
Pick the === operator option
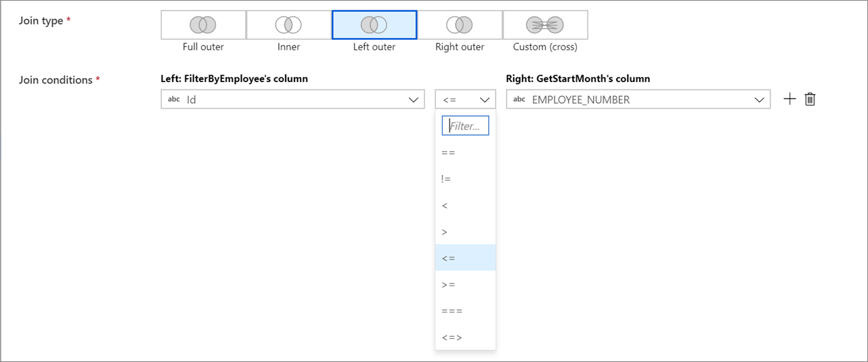tap(465, 310)
